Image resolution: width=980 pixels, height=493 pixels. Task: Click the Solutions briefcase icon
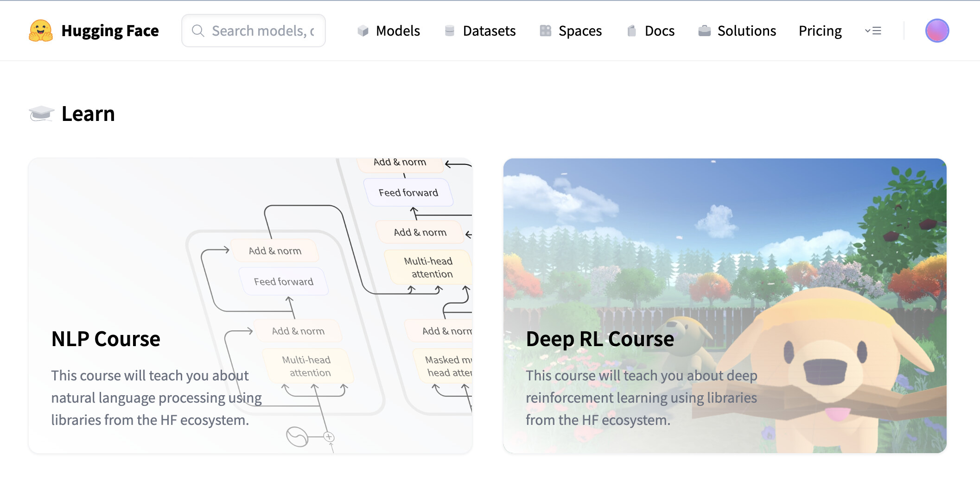(x=704, y=31)
